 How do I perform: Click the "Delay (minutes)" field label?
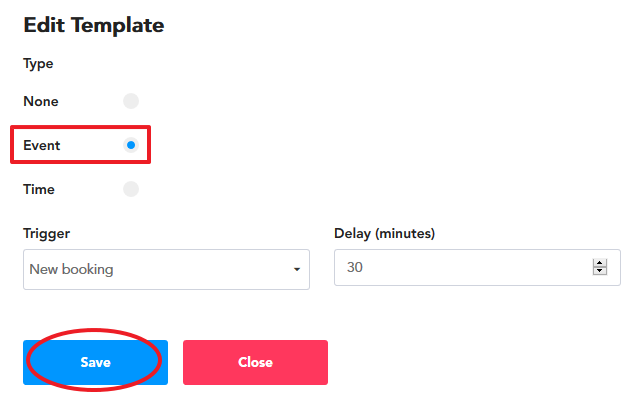(384, 233)
